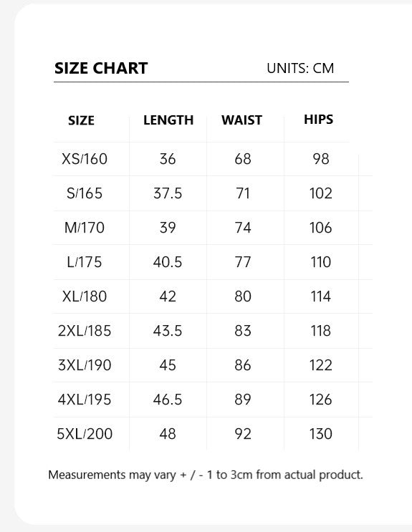Click the SIZE CHART heading
Screen dimensions: 412x532
(101, 68)
